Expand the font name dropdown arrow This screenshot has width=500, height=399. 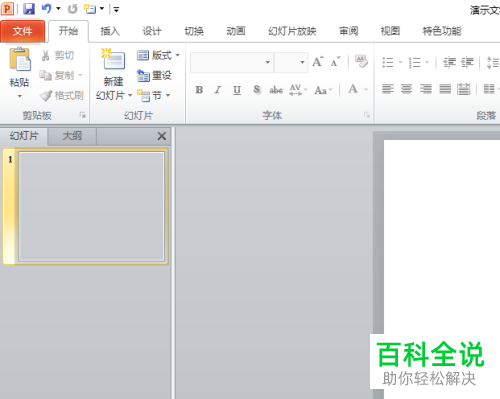point(268,62)
